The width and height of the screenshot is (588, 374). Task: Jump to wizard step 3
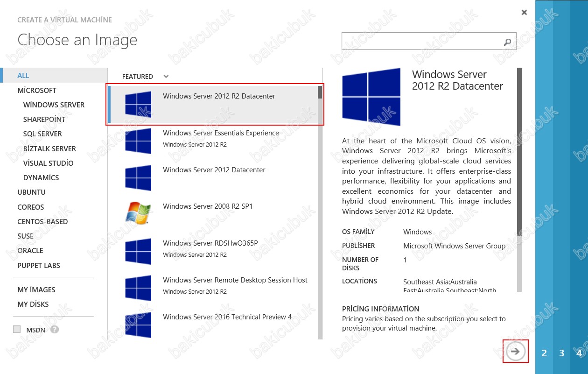coord(562,353)
